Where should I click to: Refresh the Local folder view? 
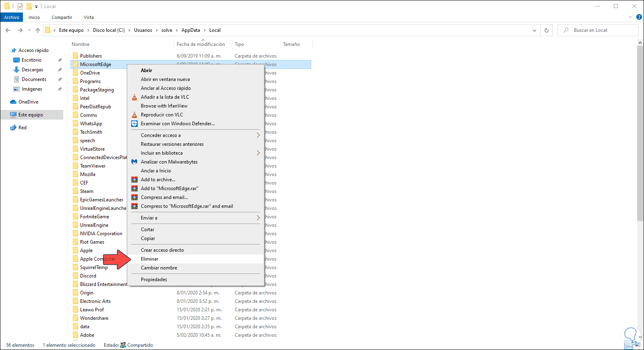click(x=546, y=30)
